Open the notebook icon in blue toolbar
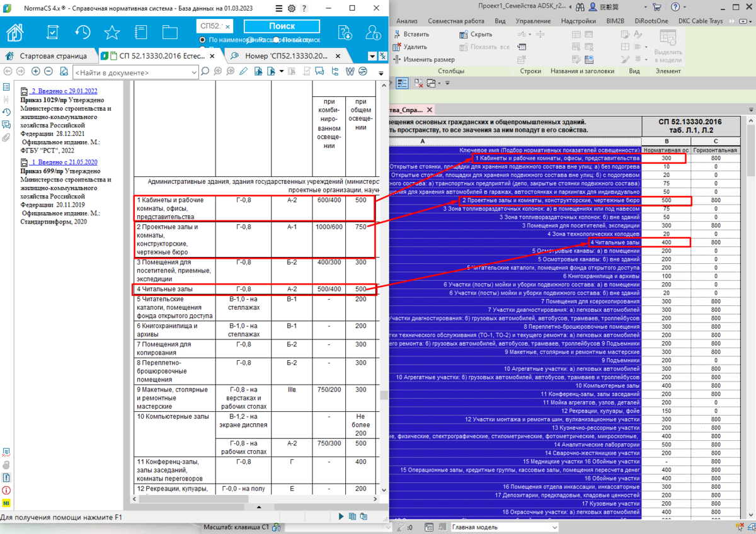 pos(141,32)
